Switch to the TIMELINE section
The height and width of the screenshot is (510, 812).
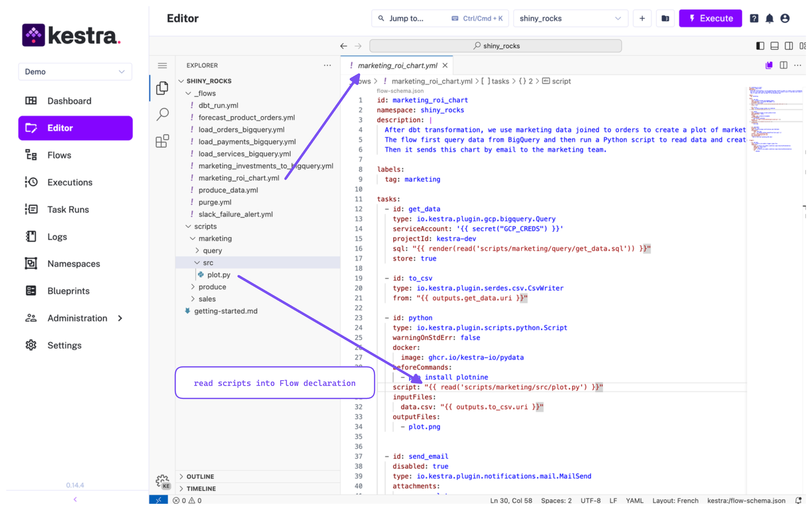[201, 489]
